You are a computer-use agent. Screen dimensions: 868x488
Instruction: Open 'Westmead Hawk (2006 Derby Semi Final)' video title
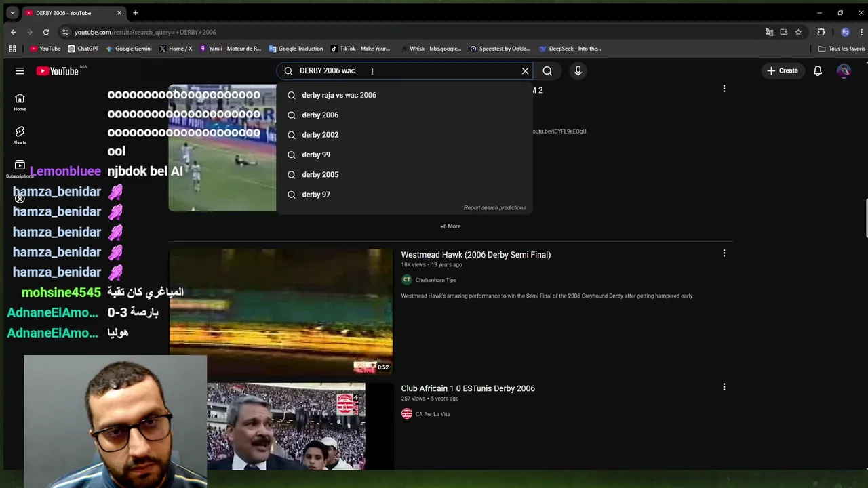(475, 255)
